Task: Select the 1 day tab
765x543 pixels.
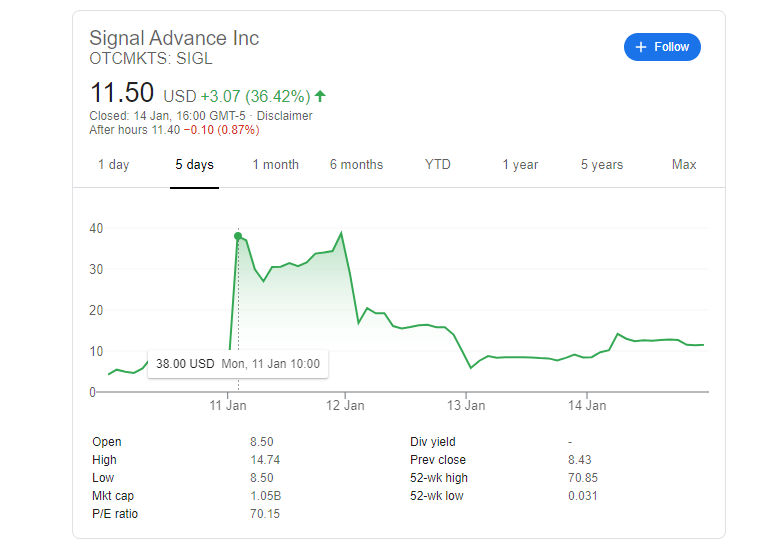Action: coord(113,164)
